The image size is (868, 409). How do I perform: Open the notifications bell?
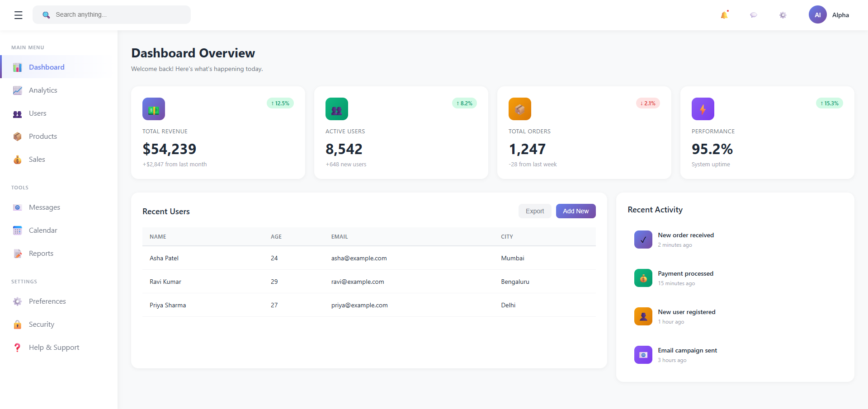point(724,15)
